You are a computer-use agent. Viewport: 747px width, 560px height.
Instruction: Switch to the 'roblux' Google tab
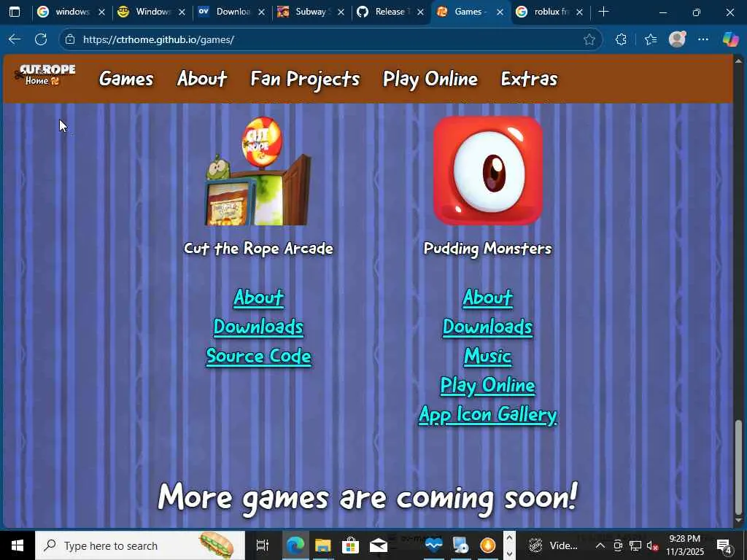pos(550,12)
